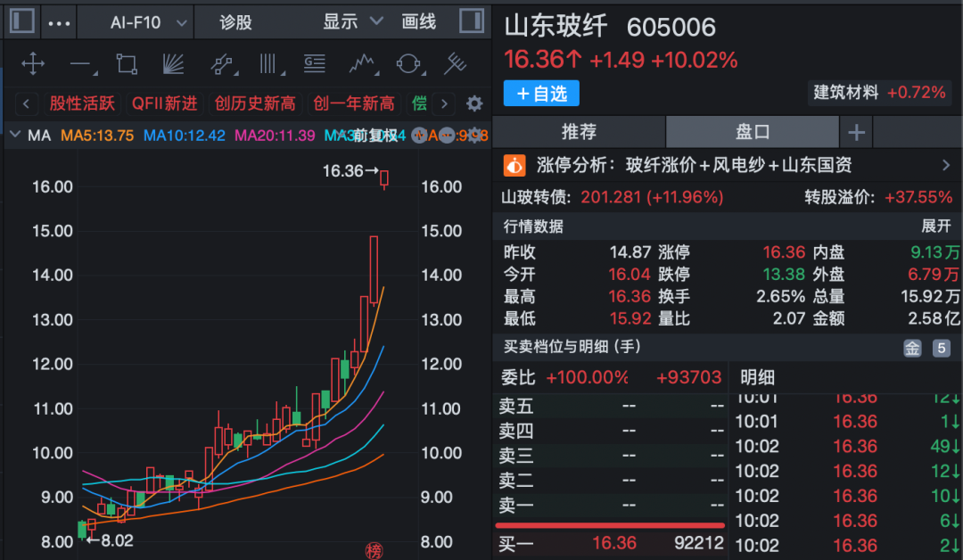This screenshot has height=560, width=963.
Task: Switch to the 推荐 tab
Action: coord(579,131)
